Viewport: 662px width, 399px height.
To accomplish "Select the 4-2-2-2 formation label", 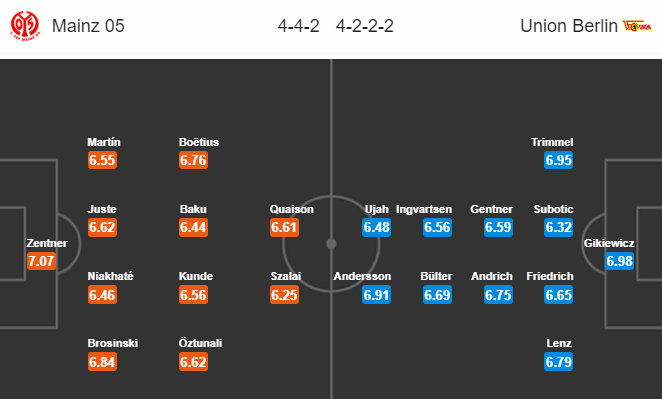I will [365, 26].
